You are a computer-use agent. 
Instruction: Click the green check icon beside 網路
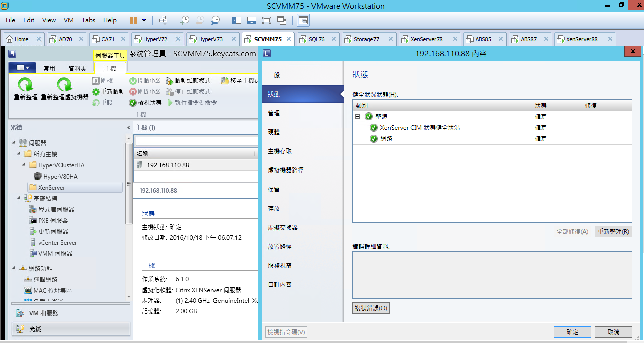(x=374, y=139)
